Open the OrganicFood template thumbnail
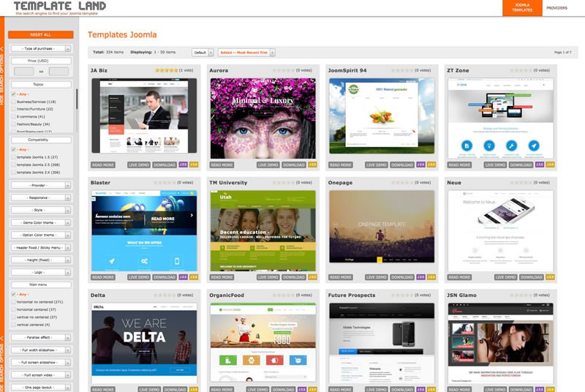 (x=263, y=343)
